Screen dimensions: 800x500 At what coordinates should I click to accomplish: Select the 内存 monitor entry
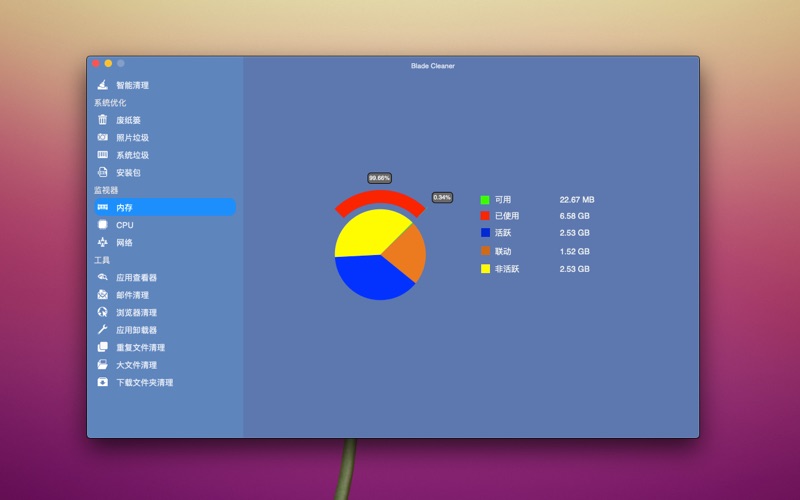coord(165,207)
